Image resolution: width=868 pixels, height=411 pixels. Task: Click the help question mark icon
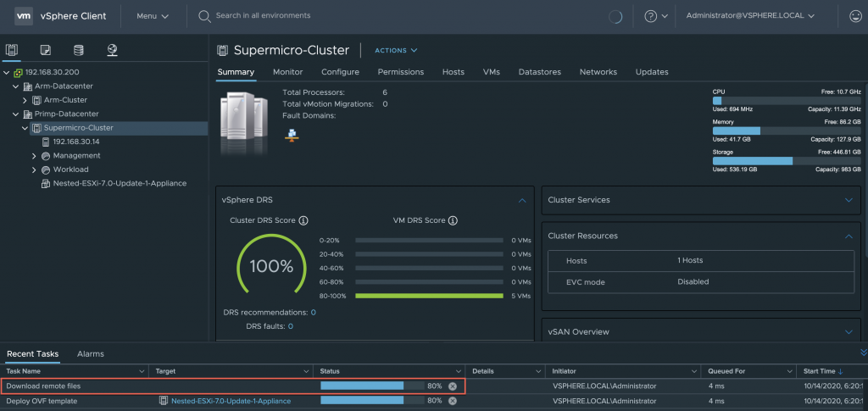650,16
